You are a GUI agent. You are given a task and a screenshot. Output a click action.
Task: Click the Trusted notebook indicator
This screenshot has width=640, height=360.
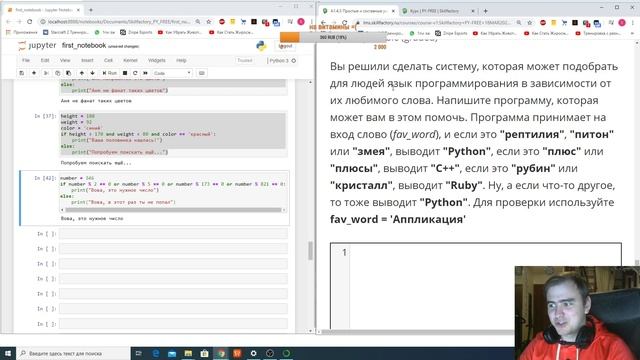[244, 60]
